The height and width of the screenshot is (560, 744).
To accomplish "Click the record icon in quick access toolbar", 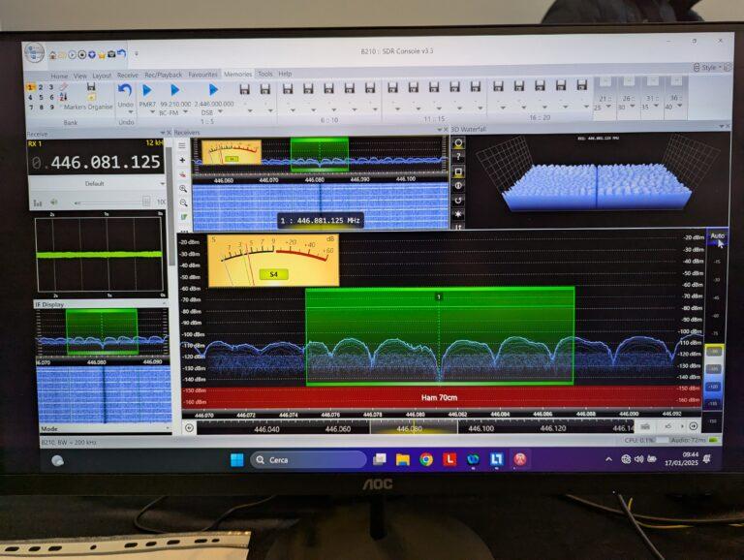I will click(x=81, y=54).
